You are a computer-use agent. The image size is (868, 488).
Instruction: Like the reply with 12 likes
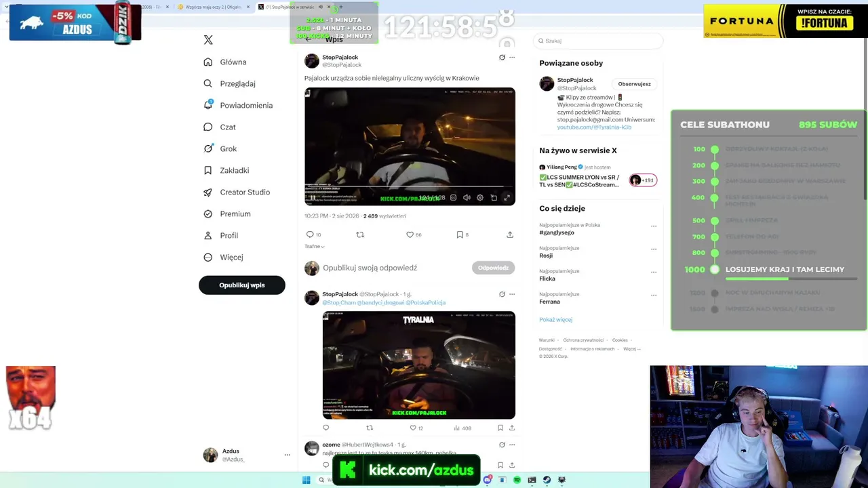(413, 428)
